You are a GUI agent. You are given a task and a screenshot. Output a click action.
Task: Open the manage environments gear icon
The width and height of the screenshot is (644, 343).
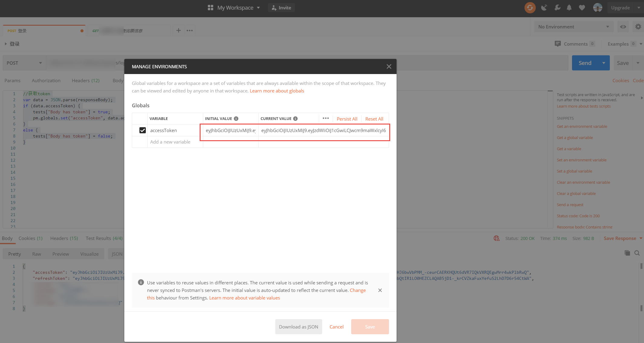point(638,27)
